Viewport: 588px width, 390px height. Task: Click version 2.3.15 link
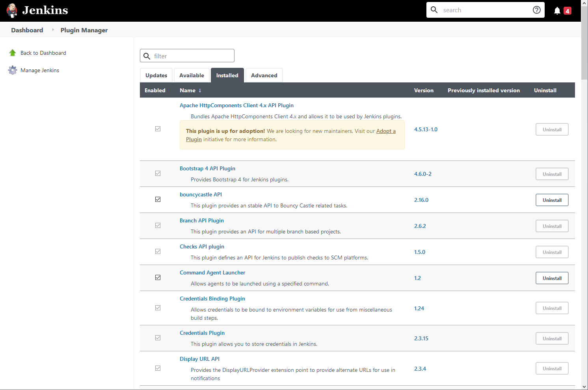coord(421,338)
